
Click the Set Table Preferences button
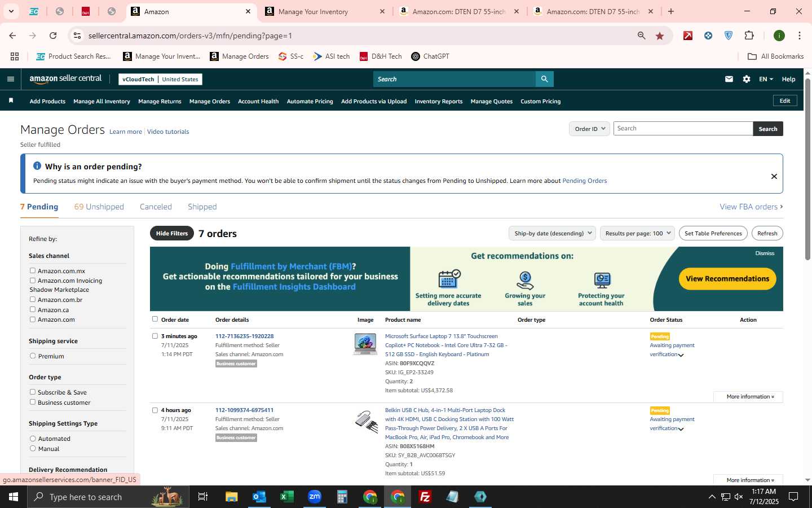click(x=713, y=233)
